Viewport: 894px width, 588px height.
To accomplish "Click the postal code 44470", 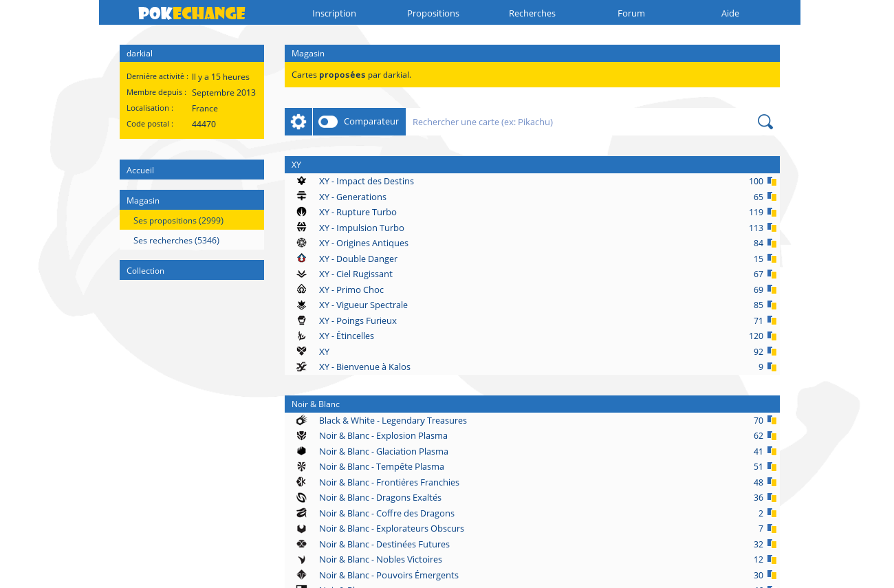I will [x=204, y=124].
